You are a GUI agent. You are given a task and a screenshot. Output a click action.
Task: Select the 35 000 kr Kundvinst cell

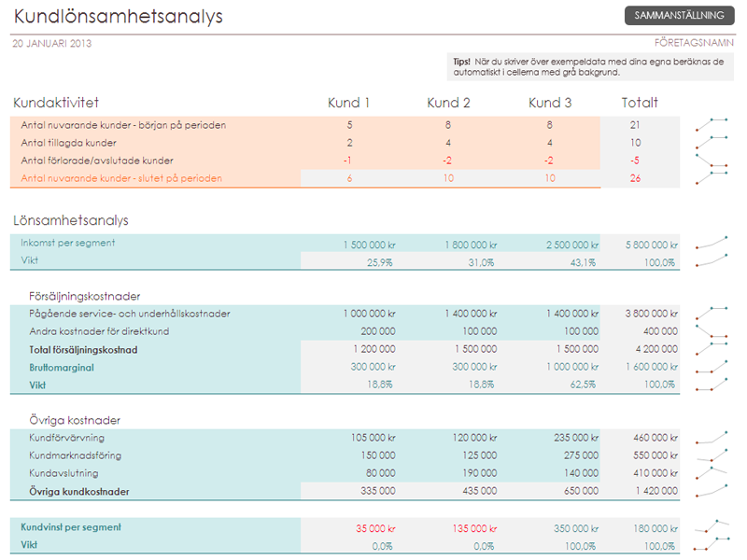375,528
